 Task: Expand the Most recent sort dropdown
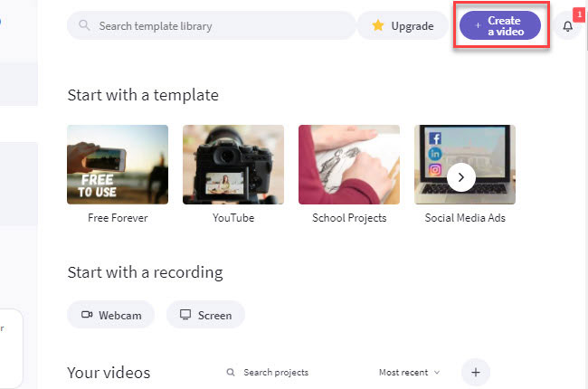pos(409,372)
